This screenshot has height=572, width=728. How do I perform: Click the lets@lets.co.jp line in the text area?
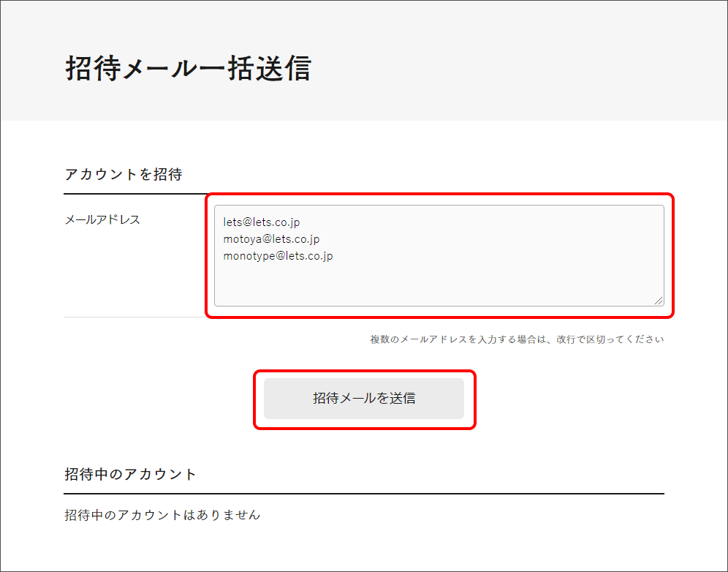262,222
